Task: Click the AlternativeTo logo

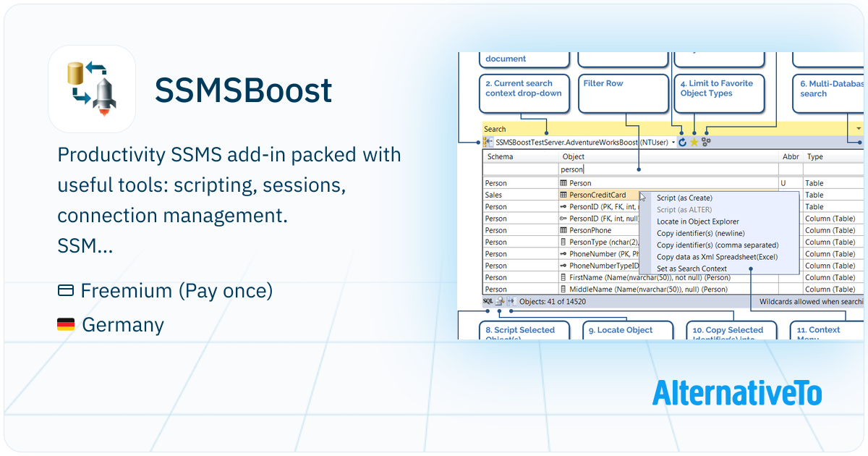Action: (737, 392)
